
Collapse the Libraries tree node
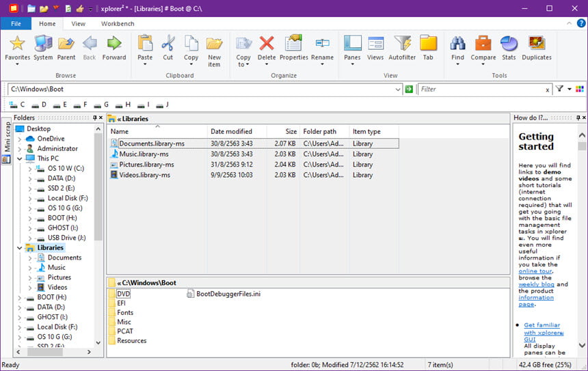click(20, 248)
